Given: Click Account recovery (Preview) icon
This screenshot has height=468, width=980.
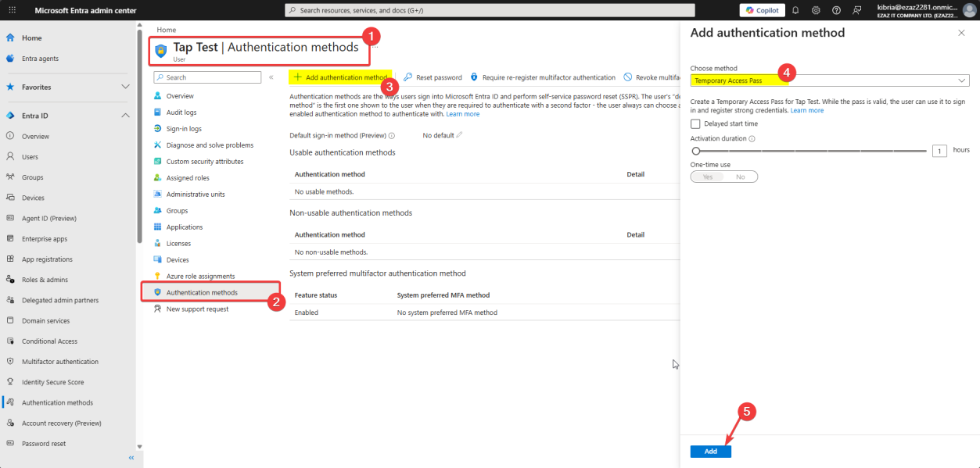Looking at the screenshot, I should (x=10, y=423).
